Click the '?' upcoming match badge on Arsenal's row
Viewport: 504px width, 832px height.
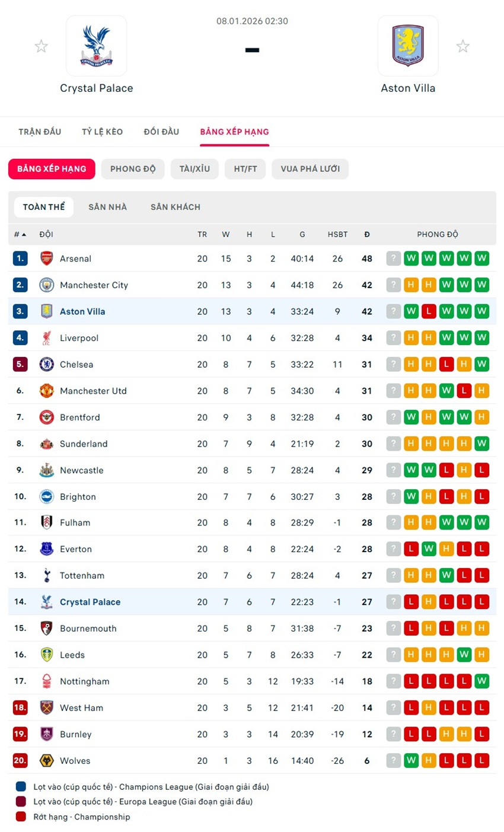click(x=393, y=258)
